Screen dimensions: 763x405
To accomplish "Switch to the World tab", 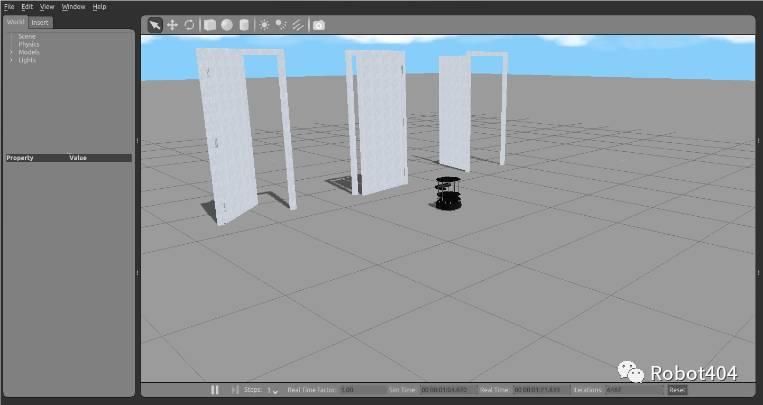I will click(x=16, y=22).
